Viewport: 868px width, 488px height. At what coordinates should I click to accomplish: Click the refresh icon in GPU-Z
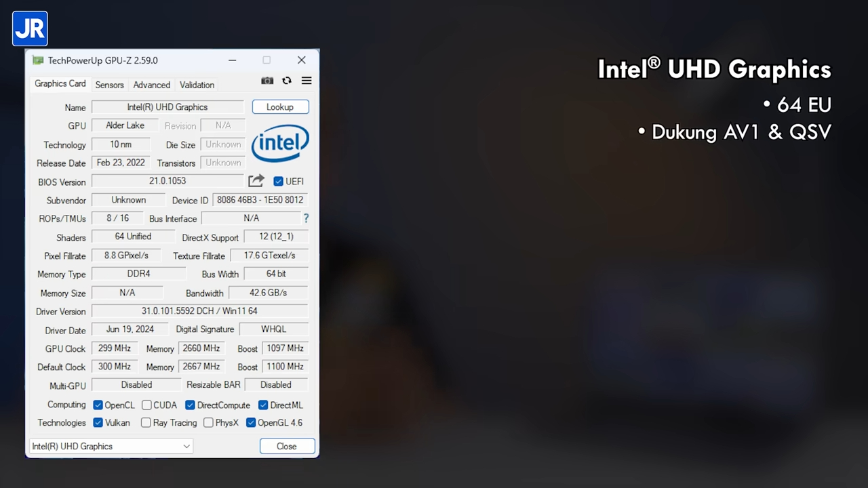[x=287, y=81]
